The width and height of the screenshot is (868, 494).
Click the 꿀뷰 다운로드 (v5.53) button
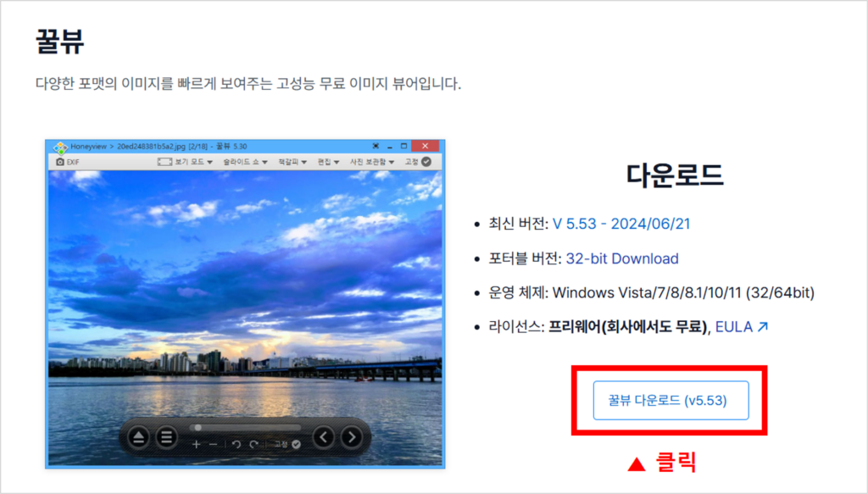tap(670, 400)
